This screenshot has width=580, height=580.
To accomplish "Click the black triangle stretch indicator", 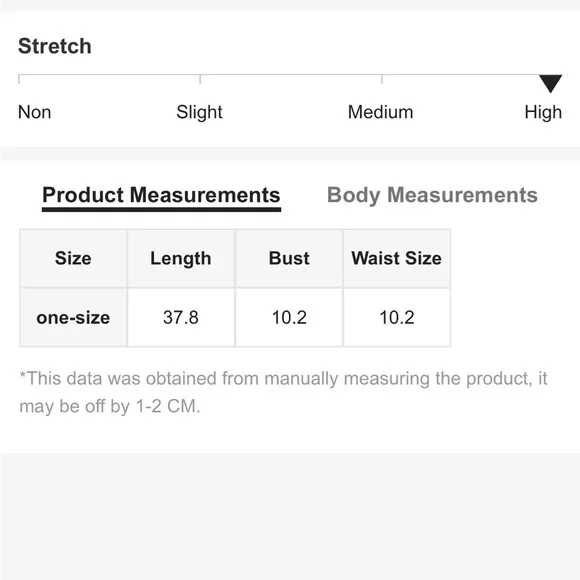I will (550, 84).
